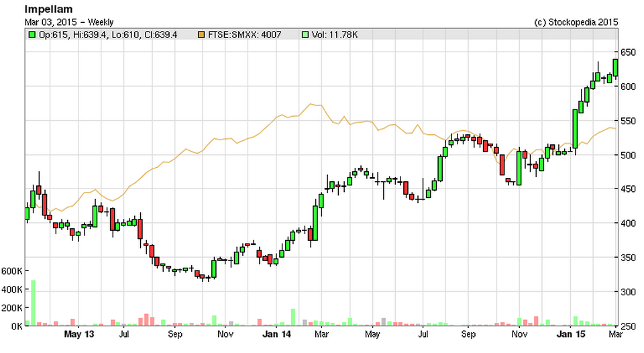Screen dimensions: 644x353
Task: Click the 350 price axis label
Action: [629, 258]
